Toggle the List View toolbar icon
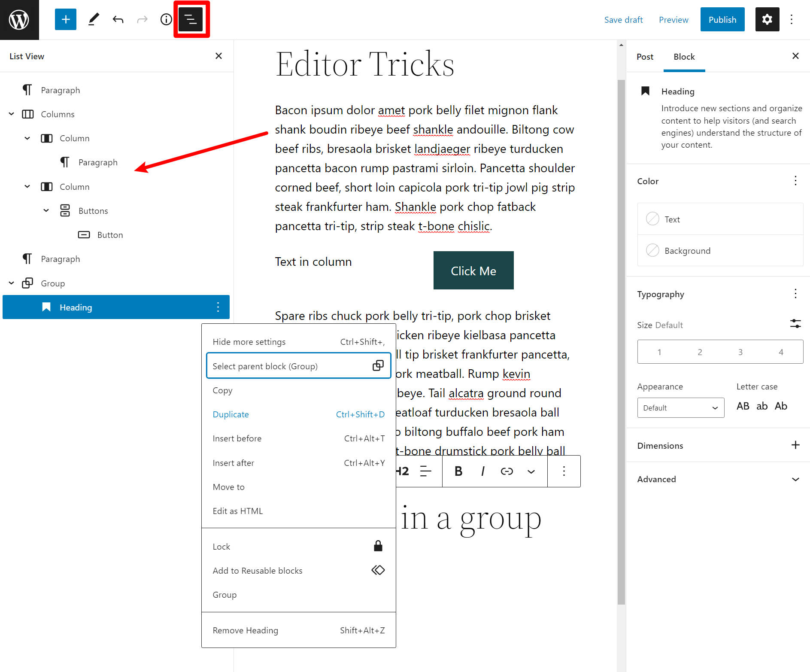The height and width of the screenshot is (672, 810). [x=191, y=20]
